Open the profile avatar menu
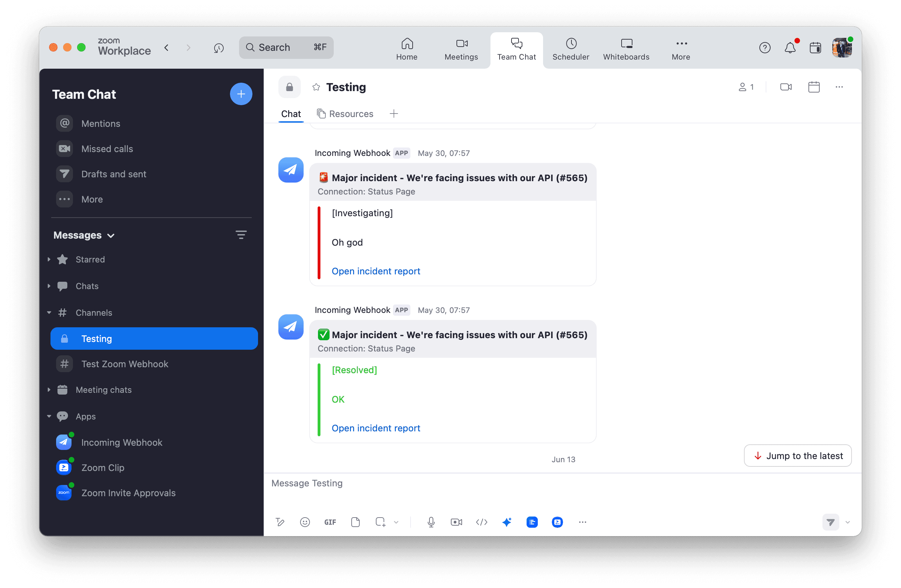The image size is (901, 588). click(x=842, y=48)
